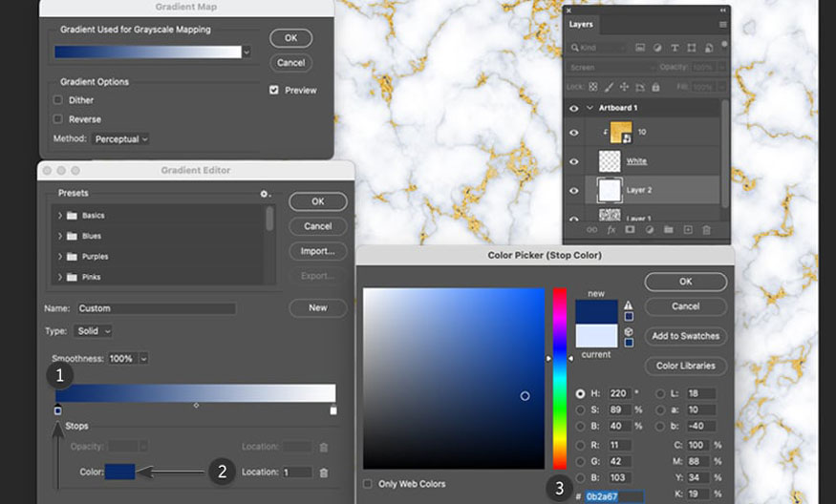Open the gradient picker dropdown arrow
Image resolution: width=836 pixels, height=504 pixels.
[x=247, y=52]
